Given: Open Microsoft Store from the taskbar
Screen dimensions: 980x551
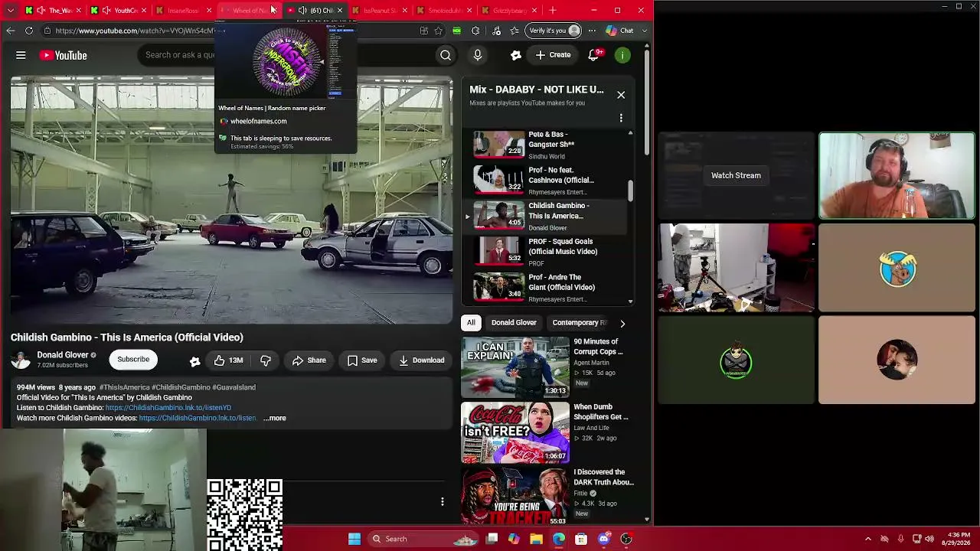Looking at the screenshot, I should 581,539.
